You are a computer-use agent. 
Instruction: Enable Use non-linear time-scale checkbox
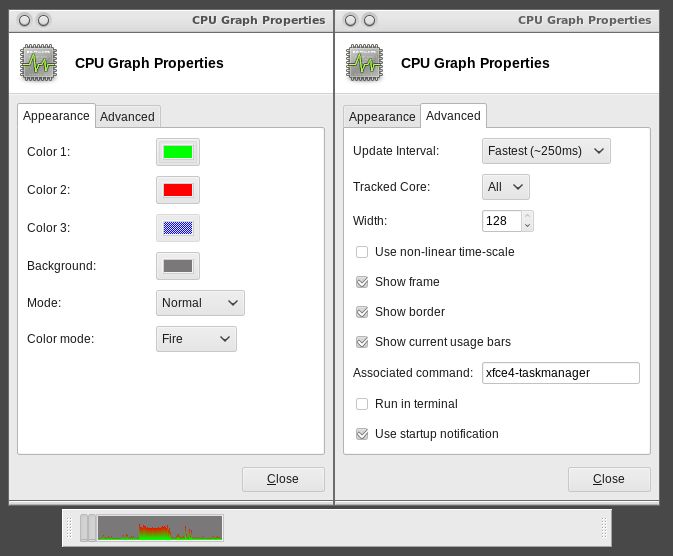(x=362, y=252)
